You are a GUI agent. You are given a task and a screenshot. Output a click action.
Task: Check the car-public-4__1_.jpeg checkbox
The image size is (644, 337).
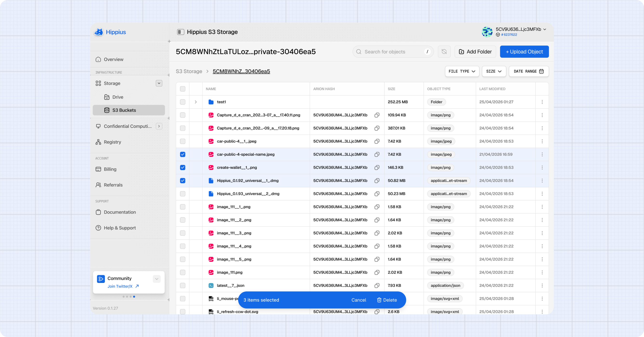[183, 141]
